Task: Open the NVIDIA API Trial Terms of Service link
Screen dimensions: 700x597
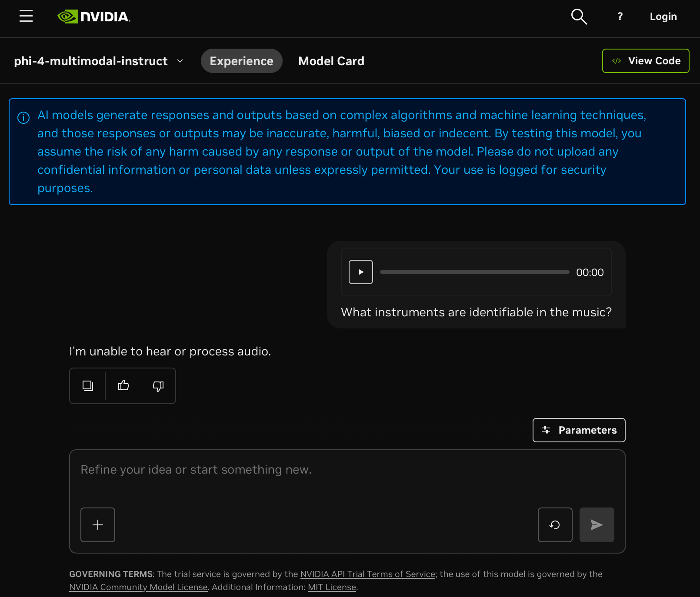Action: (368, 574)
